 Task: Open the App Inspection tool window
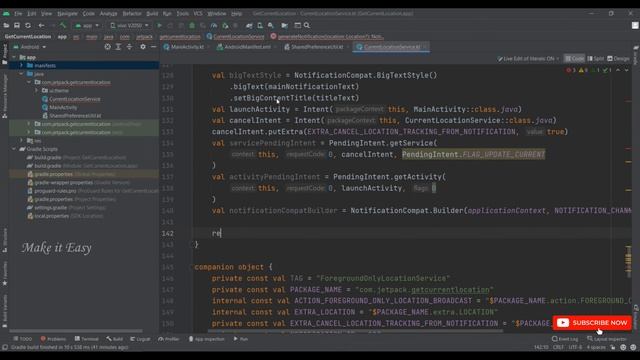pos(207,339)
